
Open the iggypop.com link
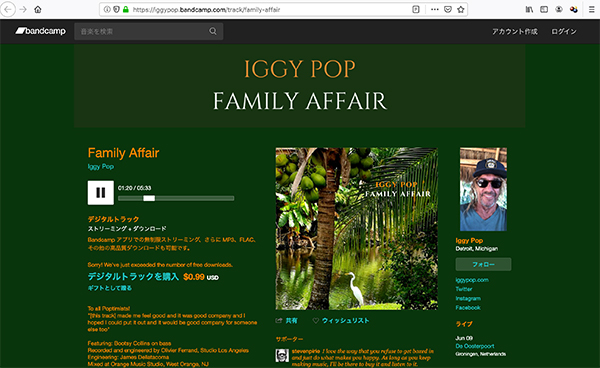coord(472,280)
